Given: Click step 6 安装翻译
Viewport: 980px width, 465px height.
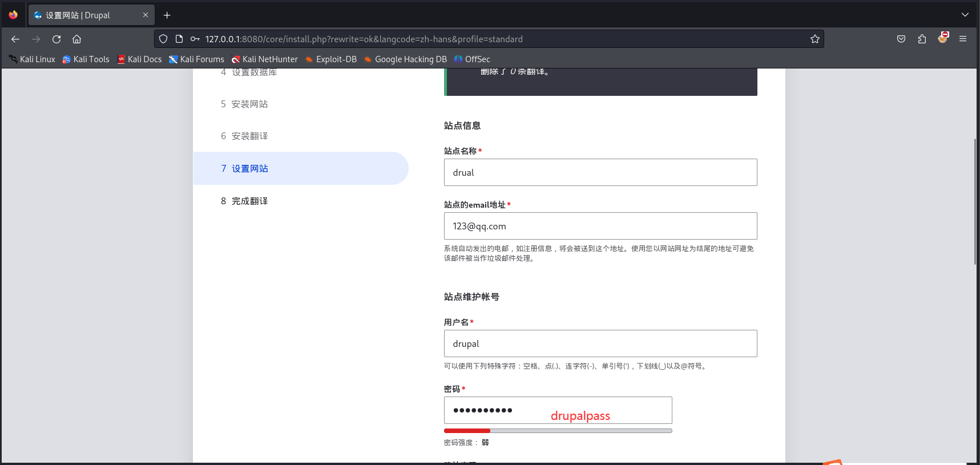Looking at the screenshot, I should click(x=244, y=136).
